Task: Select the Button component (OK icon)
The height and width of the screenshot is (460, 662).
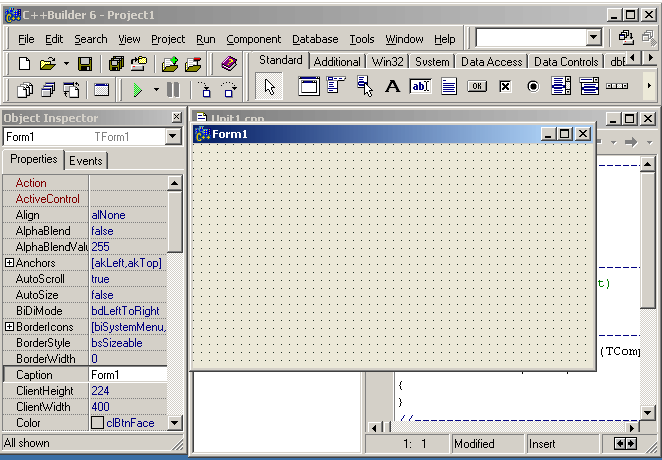Action: coord(477,86)
